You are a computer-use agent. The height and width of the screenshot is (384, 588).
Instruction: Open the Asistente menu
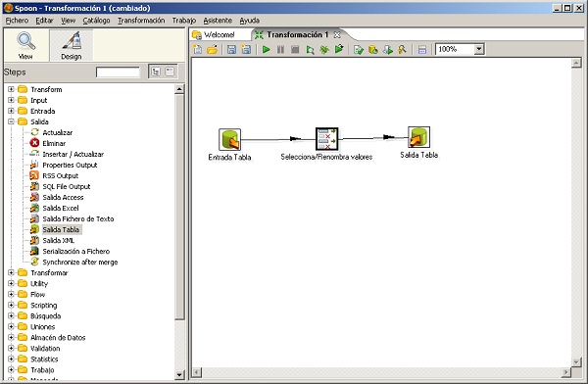point(218,21)
